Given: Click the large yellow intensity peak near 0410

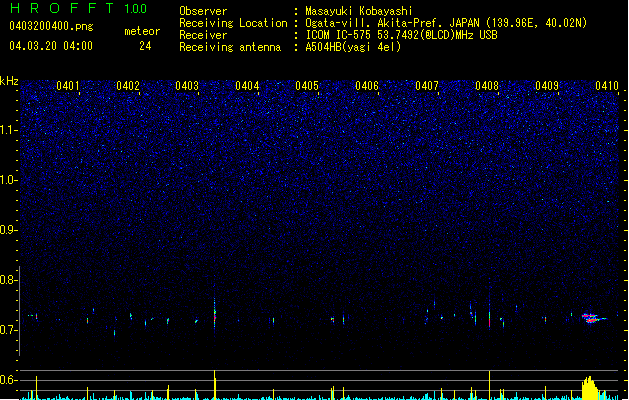Looking at the screenshot, I should point(590,388).
